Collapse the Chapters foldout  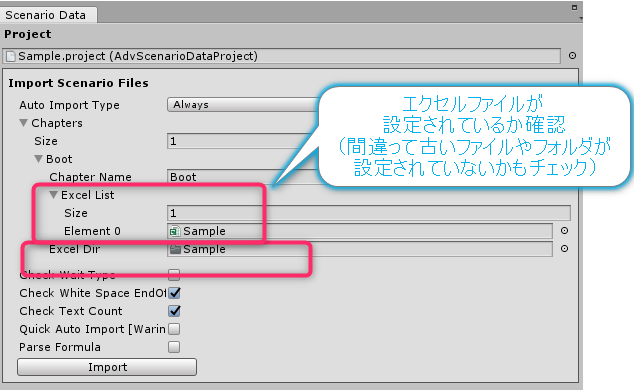point(23,123)
